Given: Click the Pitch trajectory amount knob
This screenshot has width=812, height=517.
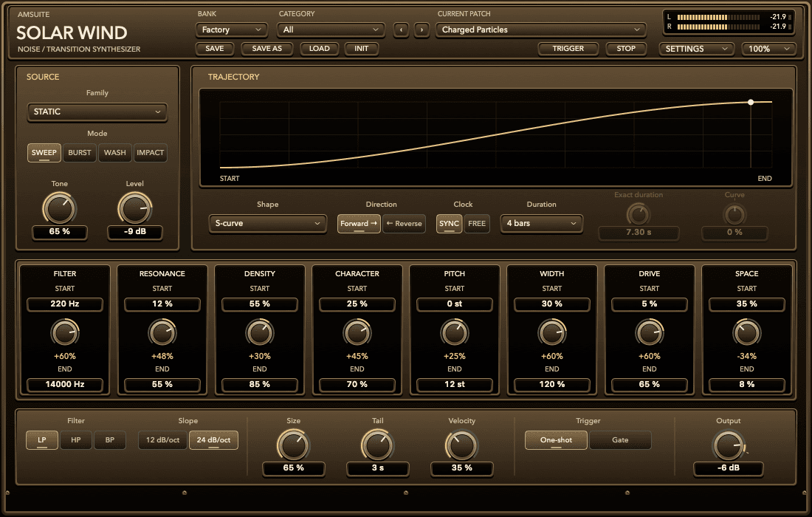Looking at the screenshot, I should (454, 333).
